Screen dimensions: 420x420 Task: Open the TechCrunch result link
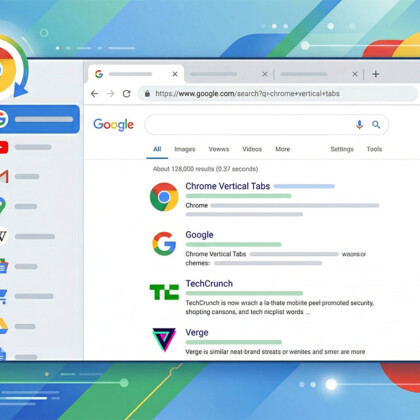209,284
